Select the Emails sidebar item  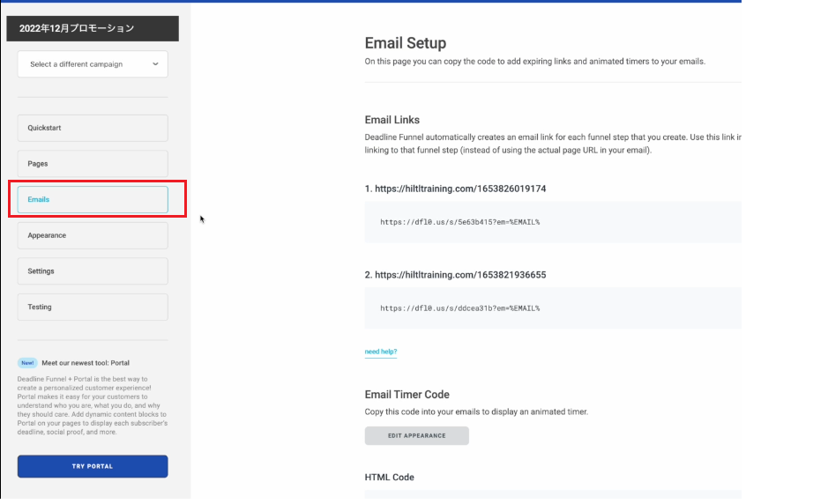click(93, 199)
